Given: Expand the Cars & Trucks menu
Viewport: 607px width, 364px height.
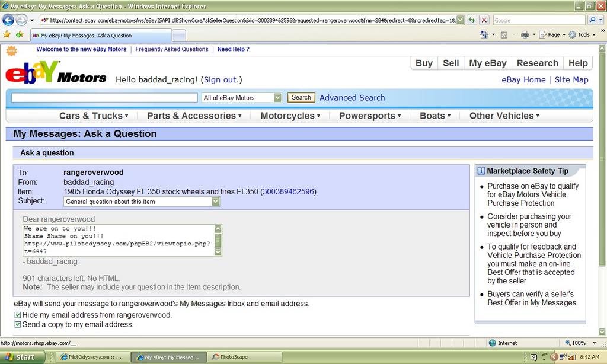Looking at the screenshot, I should [x=94, y=116].
